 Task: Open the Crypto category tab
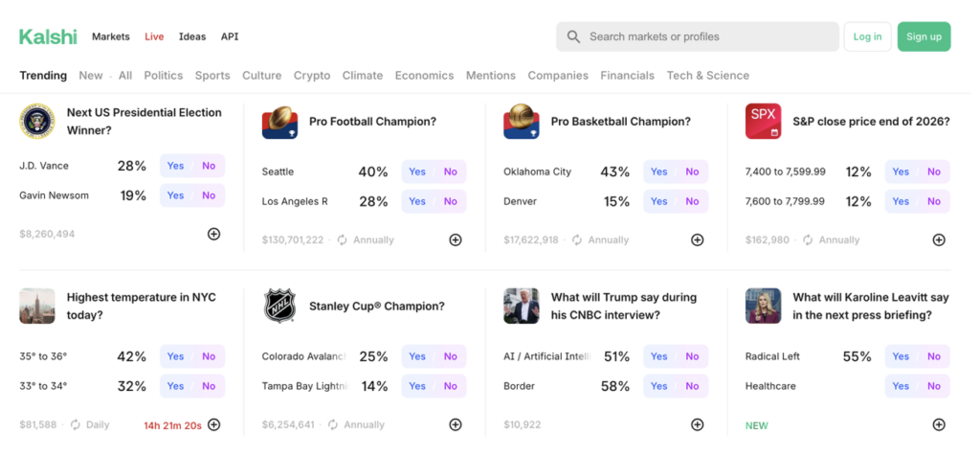(x=312, y=76)
